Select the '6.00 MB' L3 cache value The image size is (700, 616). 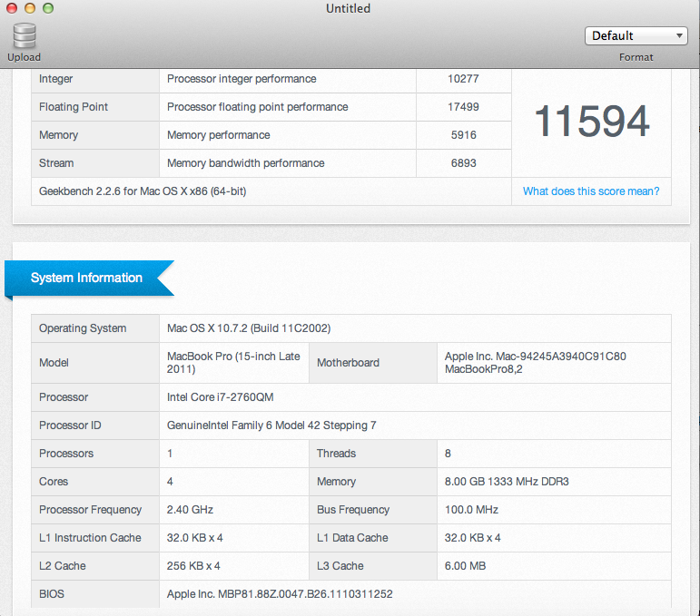coord(465,566)
